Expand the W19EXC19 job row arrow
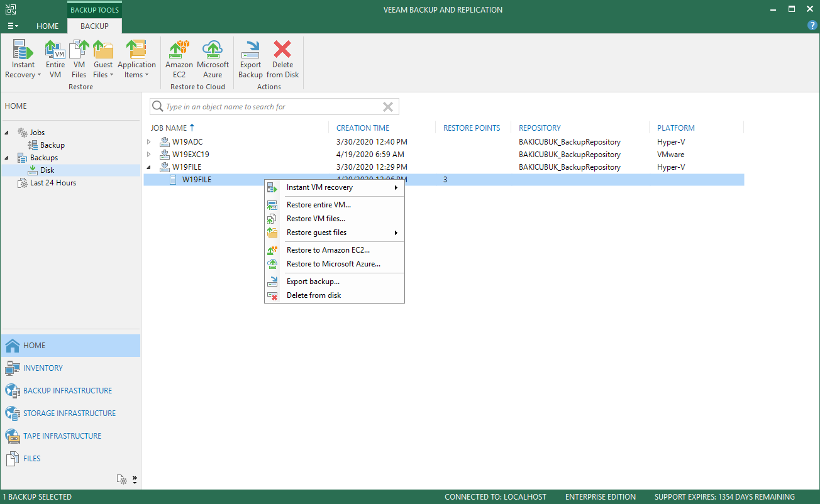Image resolution: width=820 pixels, height=504 pixels. (x=149, y=155)
